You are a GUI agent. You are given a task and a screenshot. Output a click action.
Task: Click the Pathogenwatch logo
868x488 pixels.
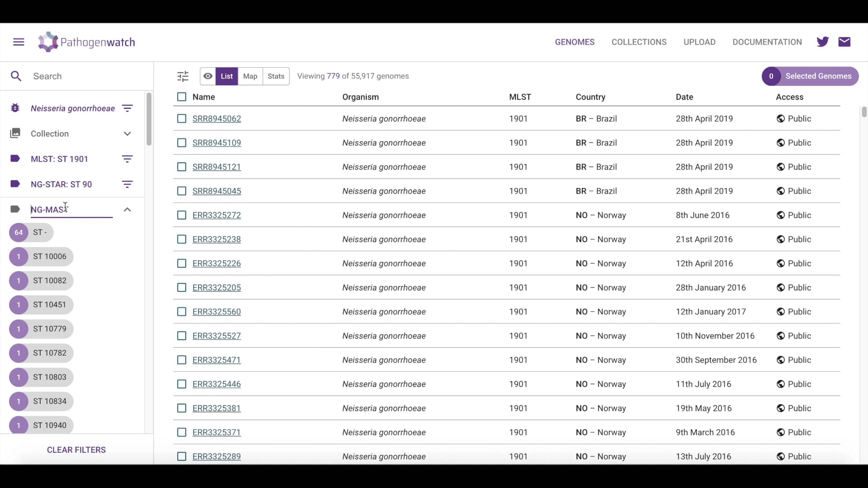(86, 42)
